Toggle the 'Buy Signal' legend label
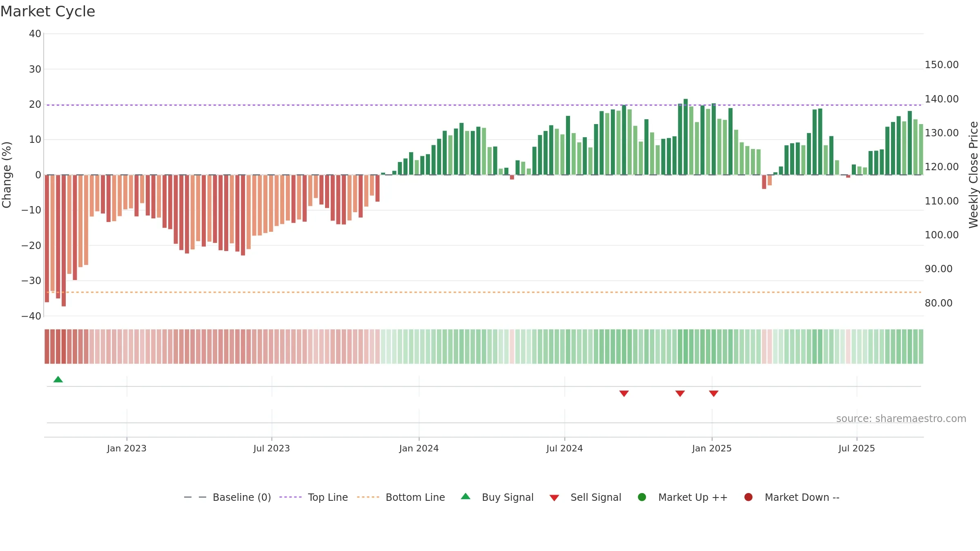 tap(508, 498)
